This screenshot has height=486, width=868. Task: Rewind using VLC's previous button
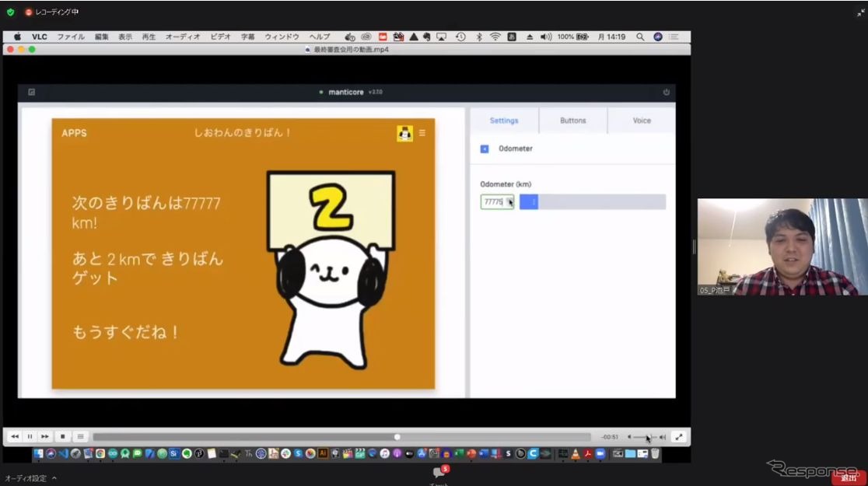tap(15, 437)
